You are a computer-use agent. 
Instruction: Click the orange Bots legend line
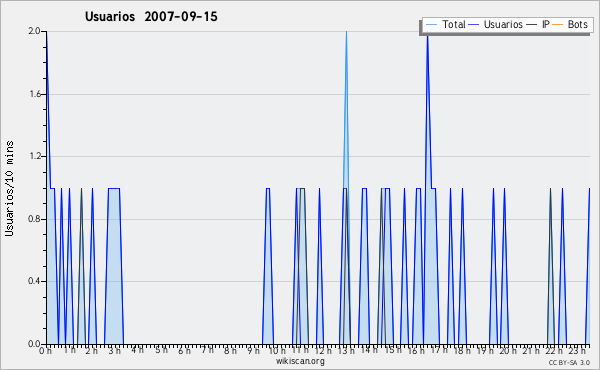tap(558, 25)
